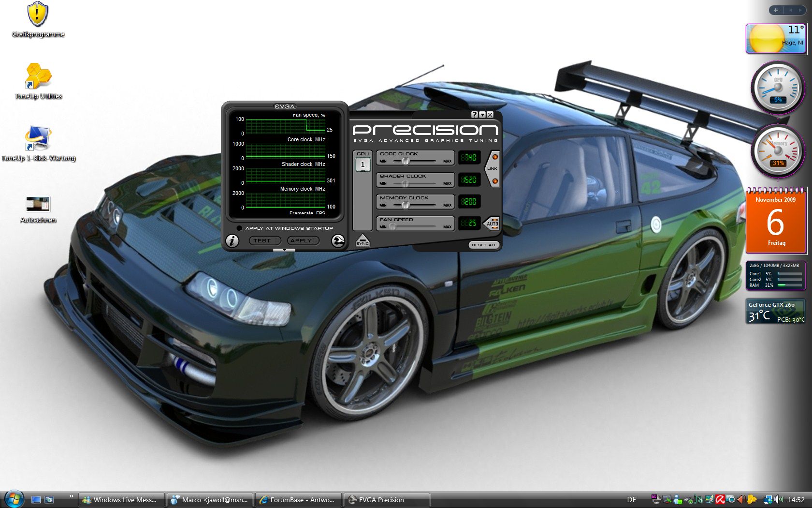Open the network connection tray icon
The height and width of the screenshot is (508, 812).
click(768, 500)
